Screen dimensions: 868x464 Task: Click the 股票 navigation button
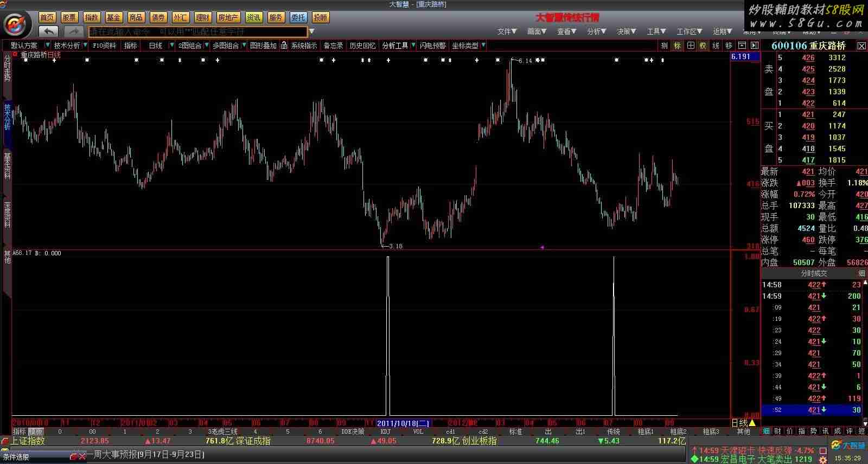tap(69, 17)
